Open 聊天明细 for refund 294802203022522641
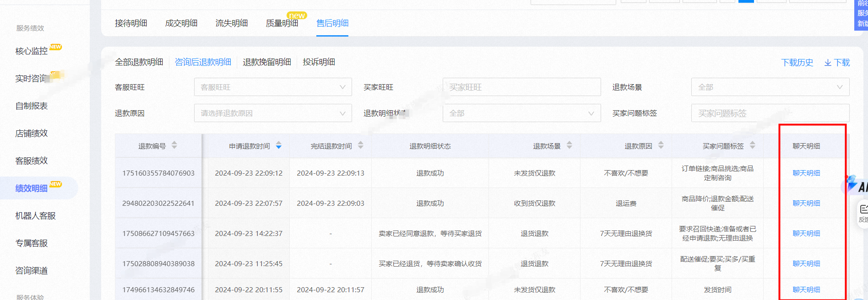 [806, 203]
